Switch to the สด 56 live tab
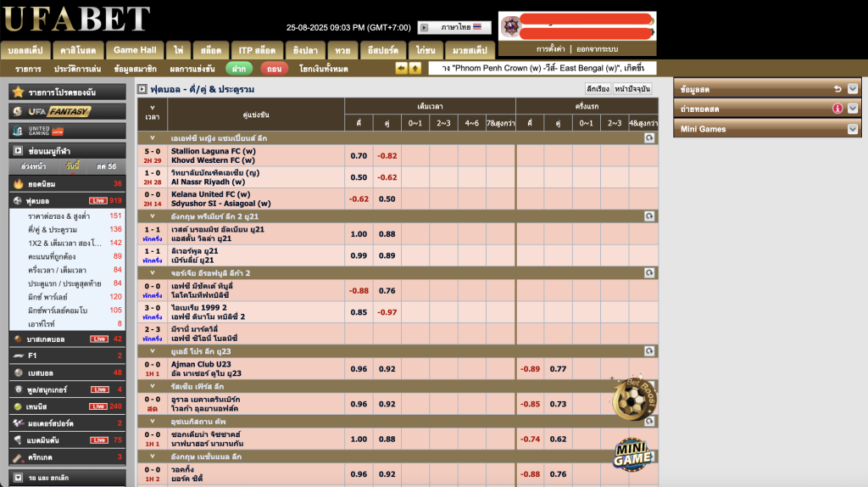868x487 pixels. tap(106, 166)
